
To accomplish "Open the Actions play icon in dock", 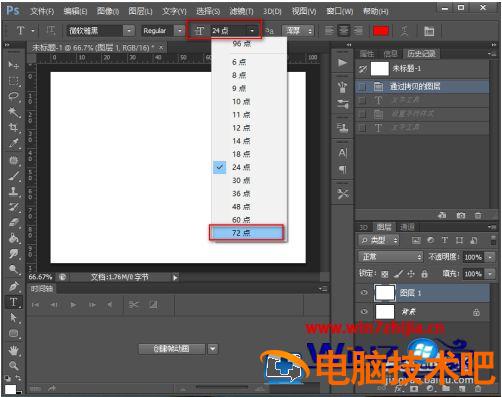I will [x=342, y=63].
